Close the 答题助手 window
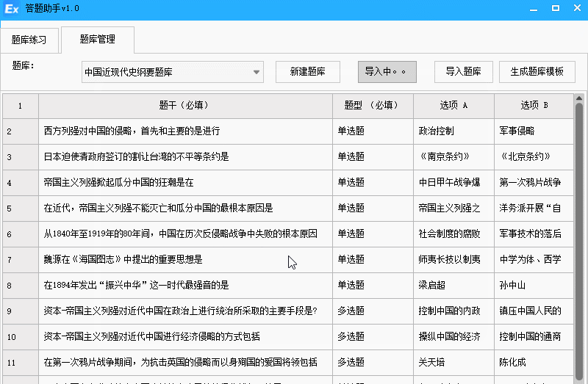This screenshot has width=588, height=384. [576, 8]
